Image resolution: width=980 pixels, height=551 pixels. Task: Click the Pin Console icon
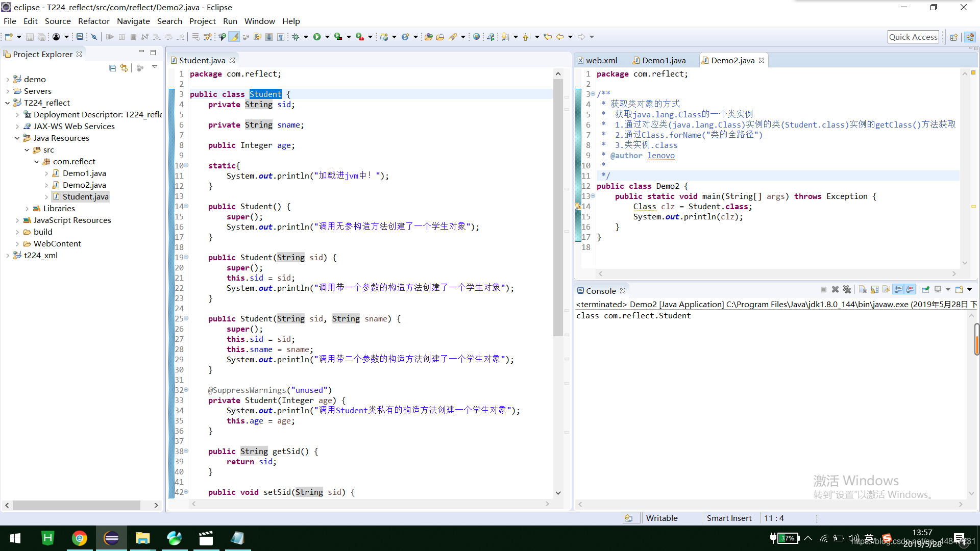925,290
